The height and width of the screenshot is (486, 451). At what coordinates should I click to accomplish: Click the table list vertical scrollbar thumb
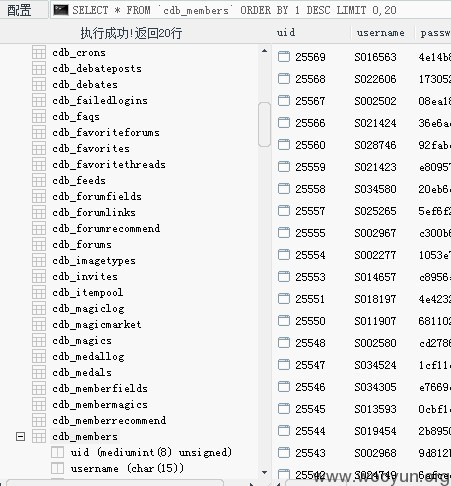tap(264, 124)
